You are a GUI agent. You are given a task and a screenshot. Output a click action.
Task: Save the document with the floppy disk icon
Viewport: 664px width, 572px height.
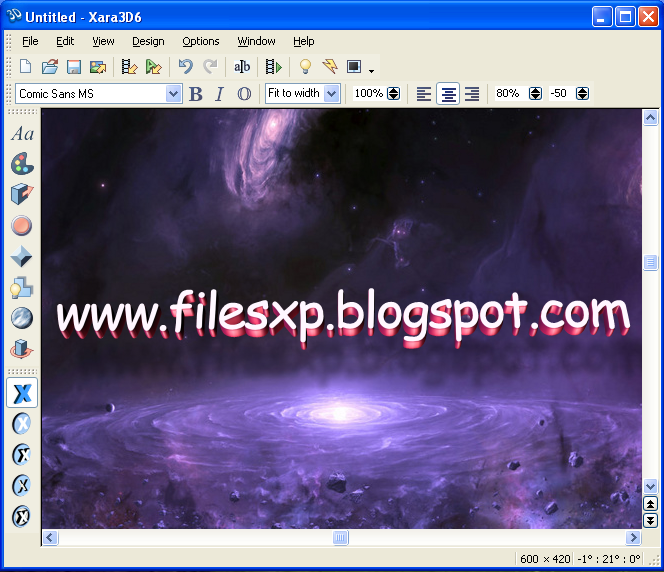74,66
